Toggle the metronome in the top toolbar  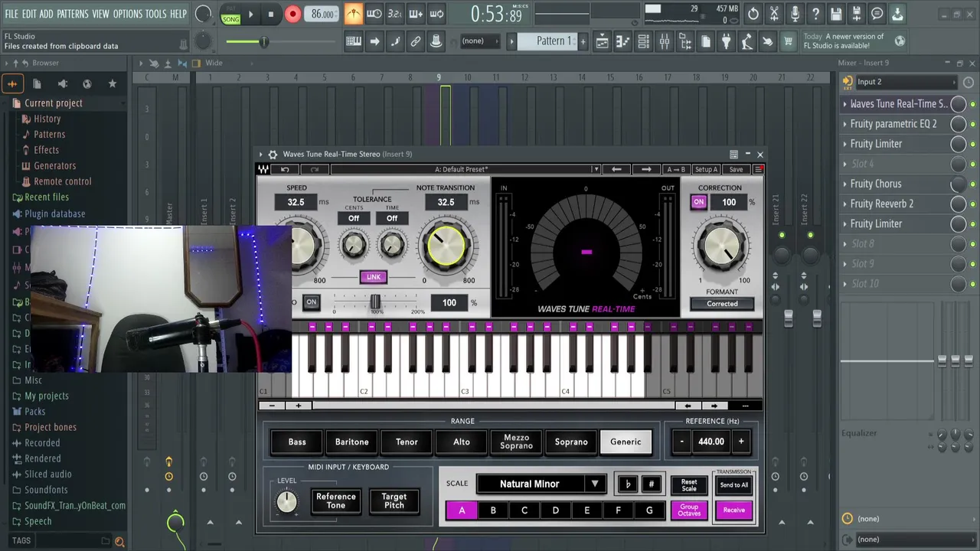coord(353,14)
